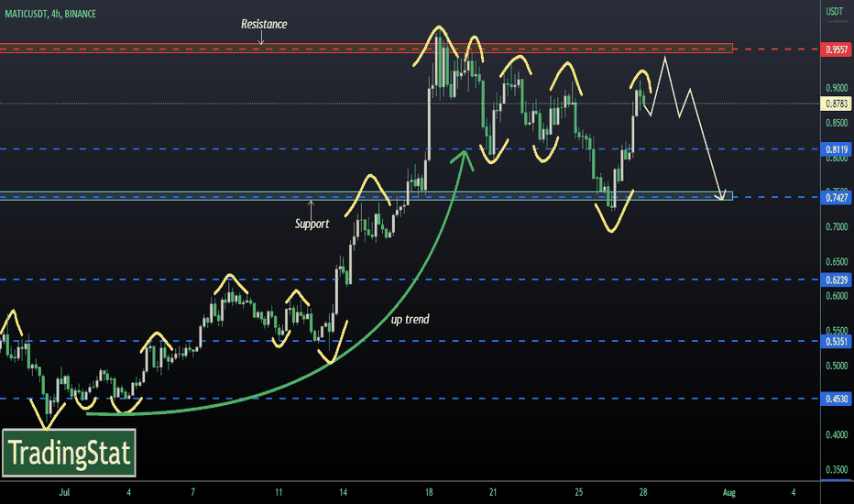The width and height of the screenshot is (854, 504).
Task: Click the blue 0.4530 price level label
Action: click(836, 399)
